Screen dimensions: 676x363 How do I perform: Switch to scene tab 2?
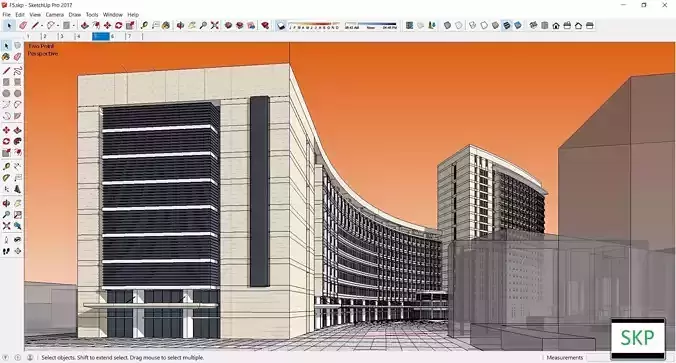click(x=50, y=37)
